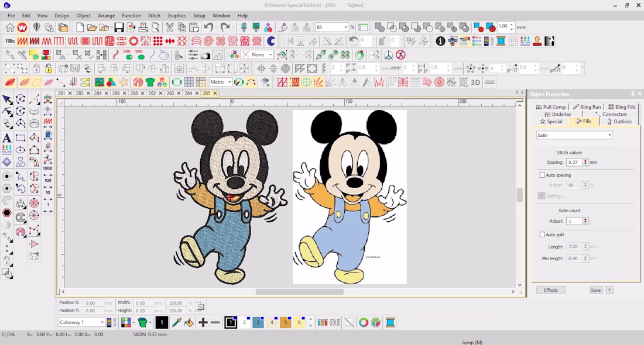Close the 265 design tab
The height and width of the screenshot is (345, 644).
tap(215, 93)
